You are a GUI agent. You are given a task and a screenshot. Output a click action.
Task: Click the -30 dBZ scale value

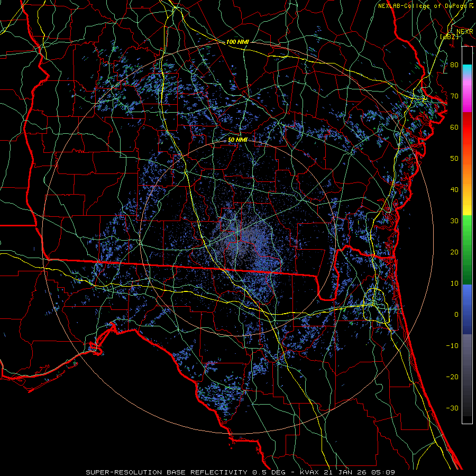pos(452,408)
